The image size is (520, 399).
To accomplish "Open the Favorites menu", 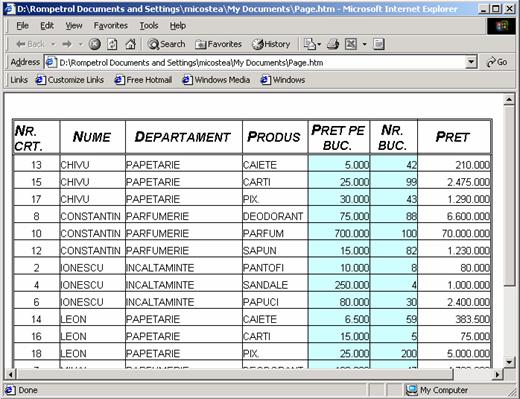I will point(111,25).
